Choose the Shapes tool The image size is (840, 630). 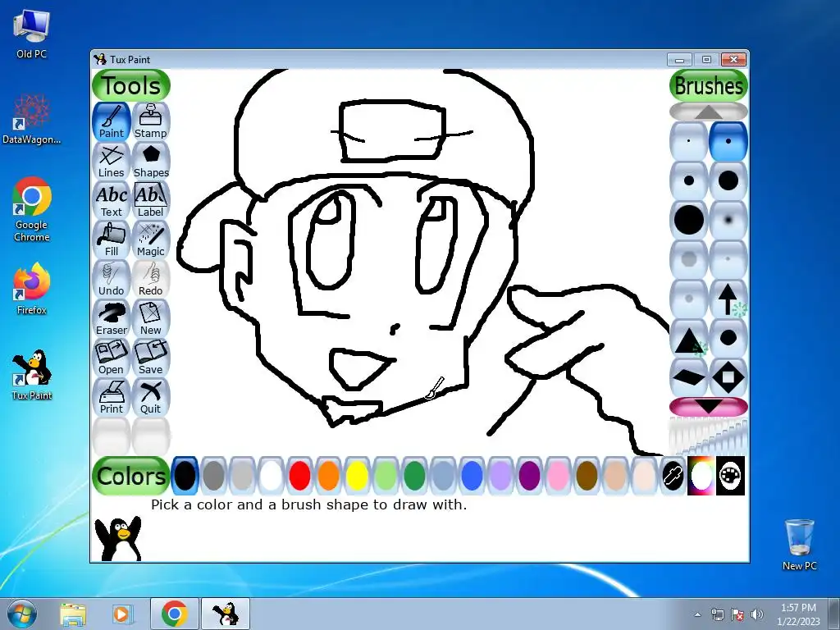pyautogui.click(x=151, y=161)
